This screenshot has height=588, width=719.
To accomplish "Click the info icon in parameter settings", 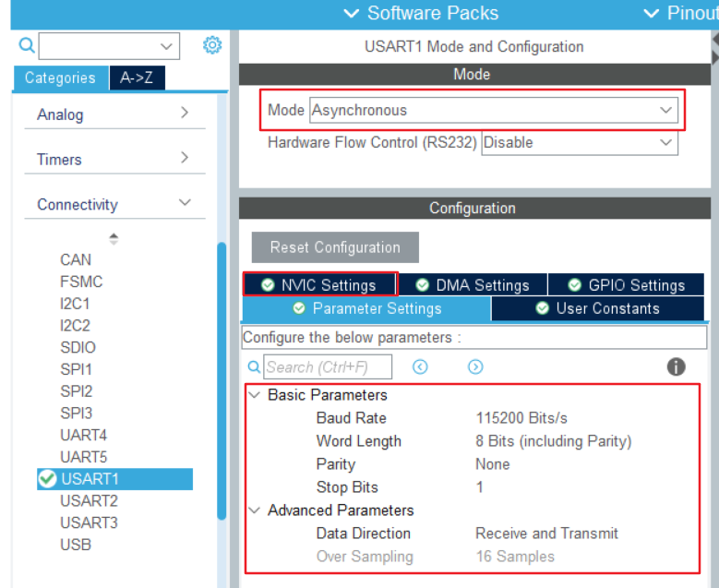I will pyautogui.click(x=676, y=366).
